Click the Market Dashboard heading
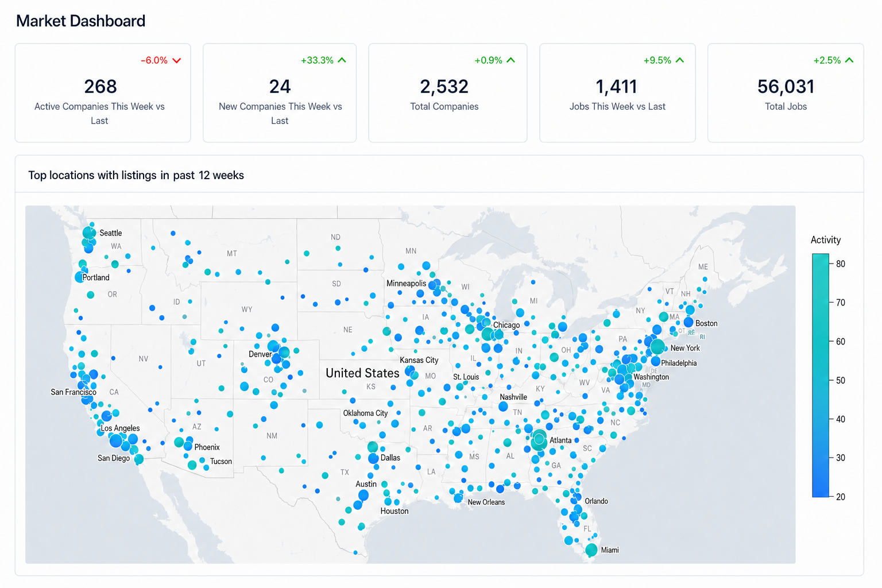This screenshot has height=588, width=882. coord(81,21)
